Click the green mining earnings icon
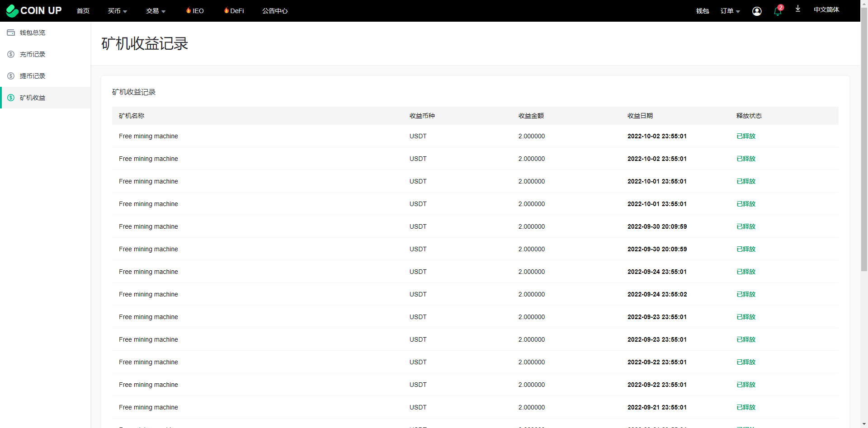Image resolution: width=868 pixels, height=428 pixels. click(x=11, y=98)
